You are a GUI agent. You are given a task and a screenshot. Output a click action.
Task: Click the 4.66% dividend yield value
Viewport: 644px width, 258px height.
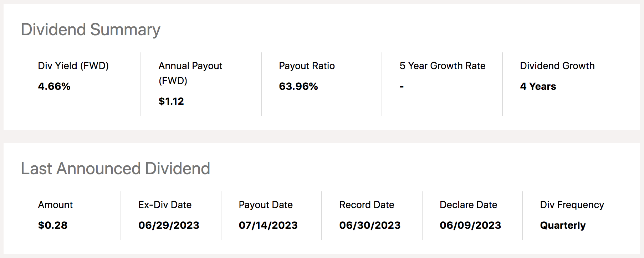point(54,86)
